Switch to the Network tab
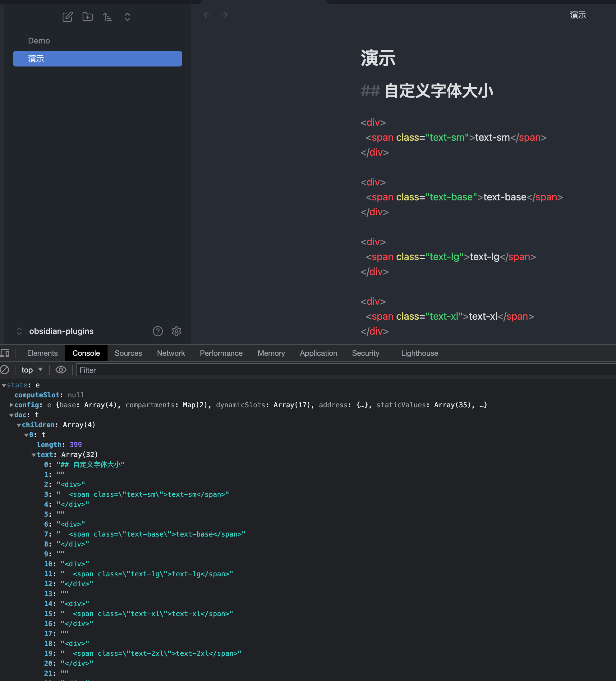Screen dimensions: 616x681 coord(171,353)
